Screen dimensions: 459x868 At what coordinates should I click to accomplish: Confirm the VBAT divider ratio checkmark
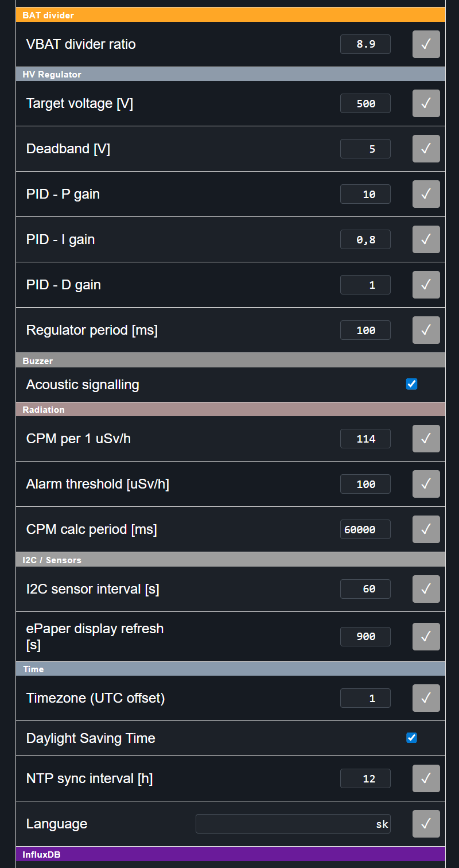426,44
